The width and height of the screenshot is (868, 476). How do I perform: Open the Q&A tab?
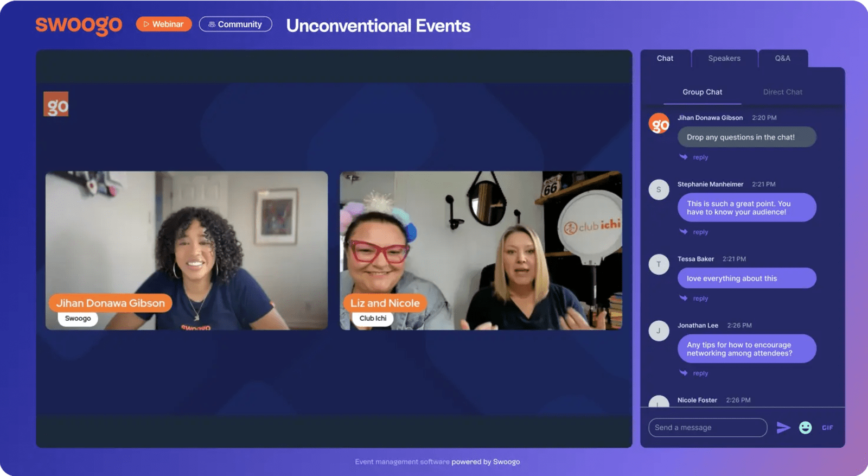[783, 59]
